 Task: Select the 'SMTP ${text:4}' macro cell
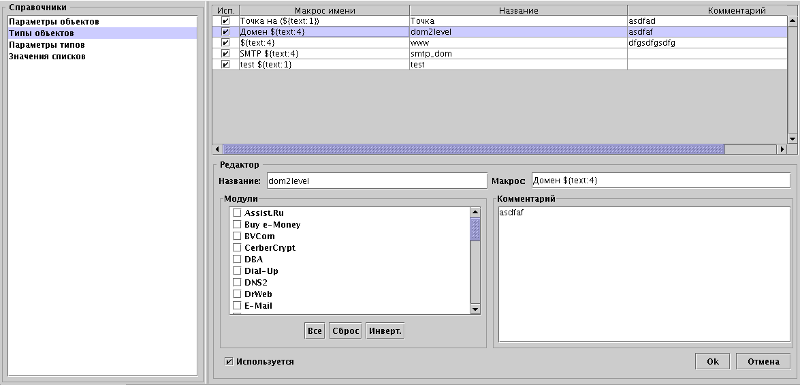tap(324, 54)
